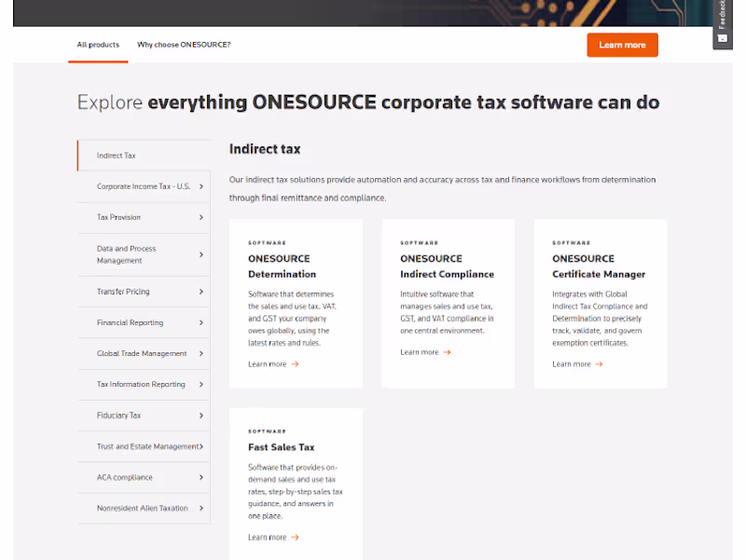The height and width of the screenshot is (560, 746).
Task: Select Tax Provision category
Action: click(x=144, y=217)
